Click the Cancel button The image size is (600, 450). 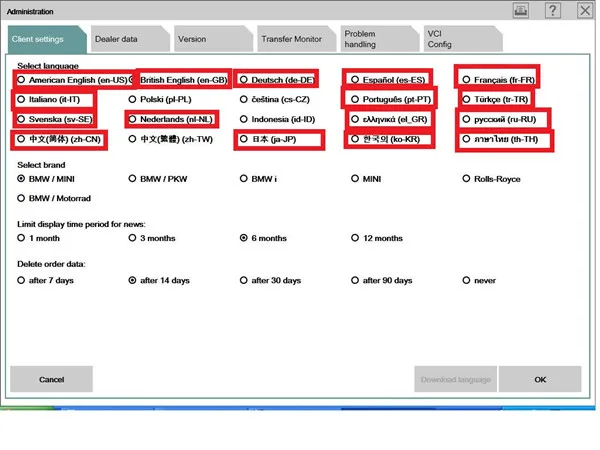[51, 379]
